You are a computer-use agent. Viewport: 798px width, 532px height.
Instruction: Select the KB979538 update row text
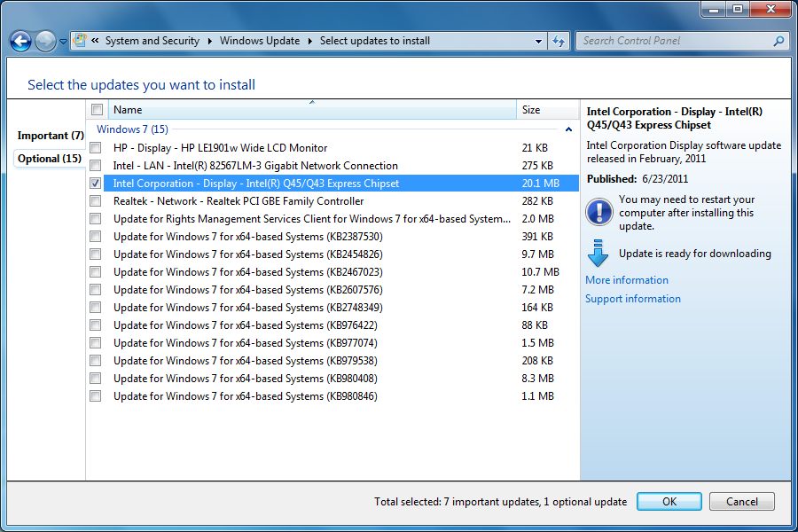[x=246, y=361]
